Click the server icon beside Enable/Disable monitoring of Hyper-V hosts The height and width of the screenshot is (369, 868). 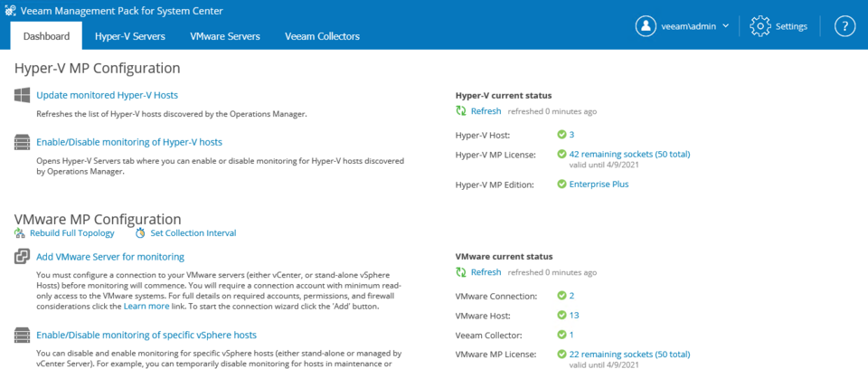point(22,142)
